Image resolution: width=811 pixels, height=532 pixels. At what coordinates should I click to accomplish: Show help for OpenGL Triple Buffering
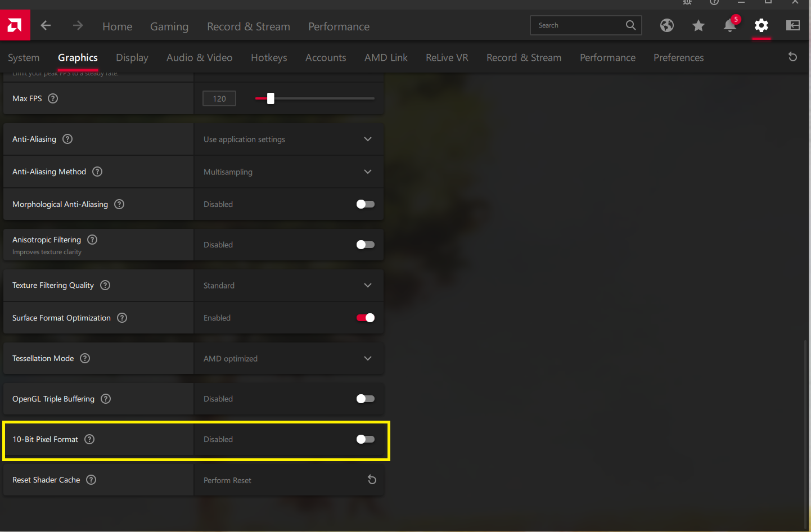pyautogui.click(x=106, y=399)
